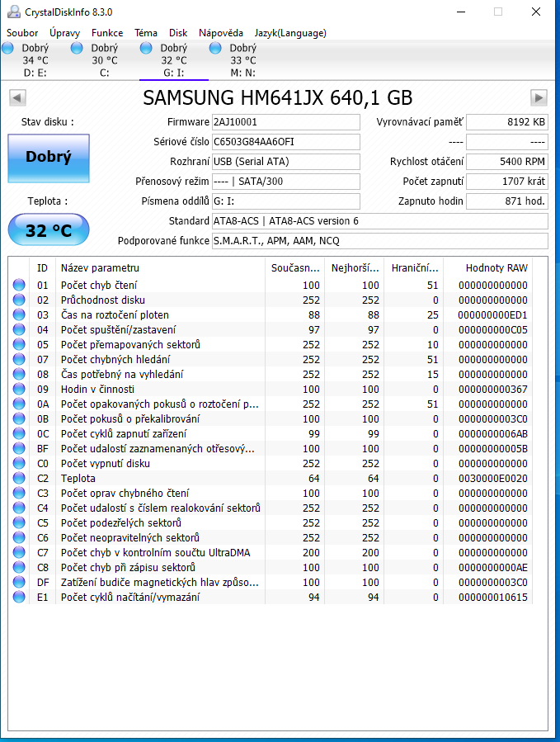
Task: Click the rotation speed field 5400 RPM
Action: [507, 162]
